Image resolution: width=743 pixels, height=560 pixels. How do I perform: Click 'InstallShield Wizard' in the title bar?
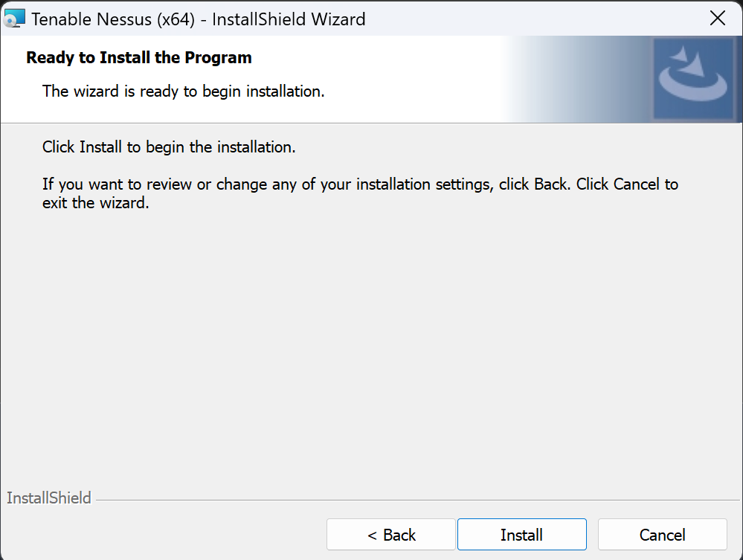(x=289, y=19)
